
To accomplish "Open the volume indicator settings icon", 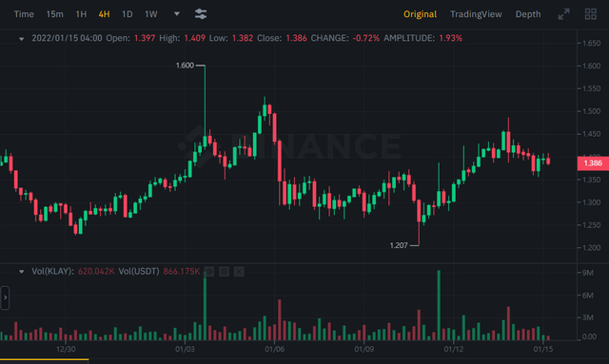I will coord(225,272).
